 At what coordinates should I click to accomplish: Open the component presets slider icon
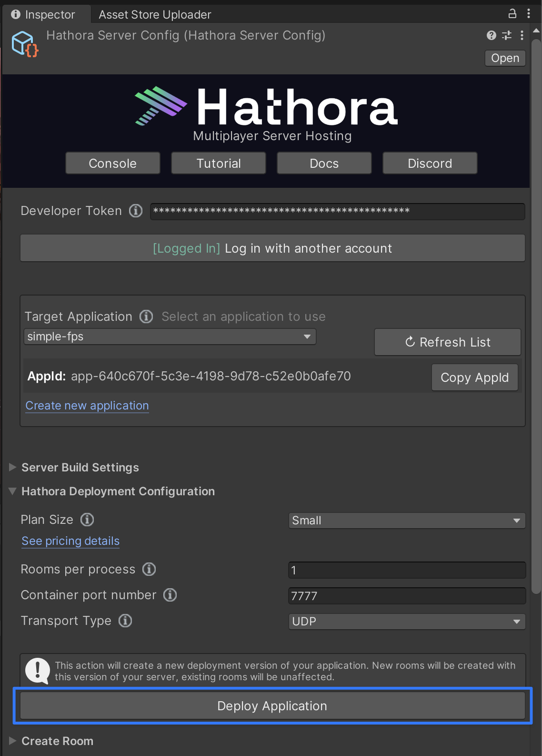click(507, 35)
